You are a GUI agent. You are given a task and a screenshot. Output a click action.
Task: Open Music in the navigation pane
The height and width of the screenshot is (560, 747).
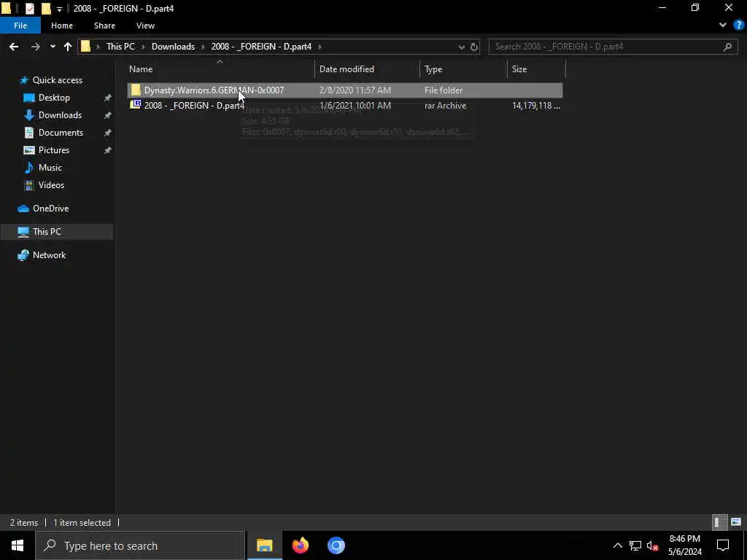(x=50, y=168)
